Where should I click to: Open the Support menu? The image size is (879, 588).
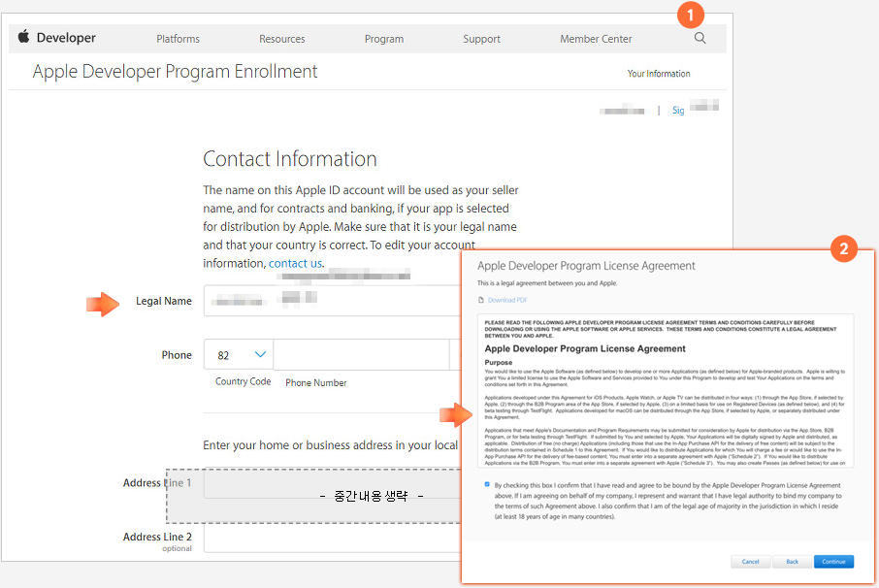pyautogui.click(x=481, y=39)
